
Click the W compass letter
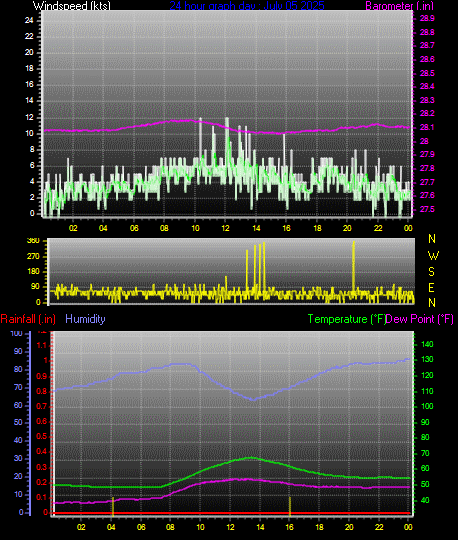(x=433, y=256)
